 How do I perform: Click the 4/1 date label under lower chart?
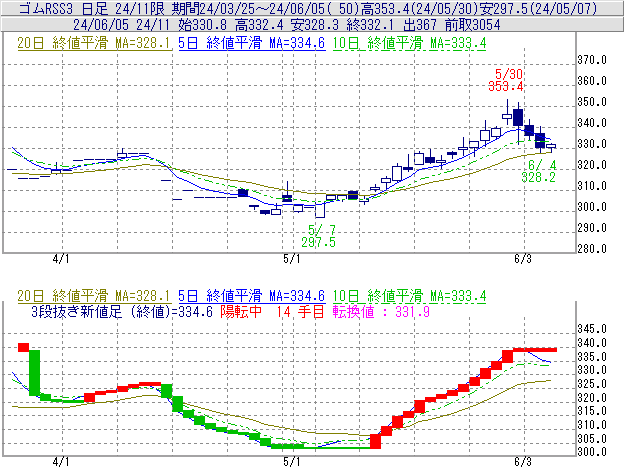(61, 462)
